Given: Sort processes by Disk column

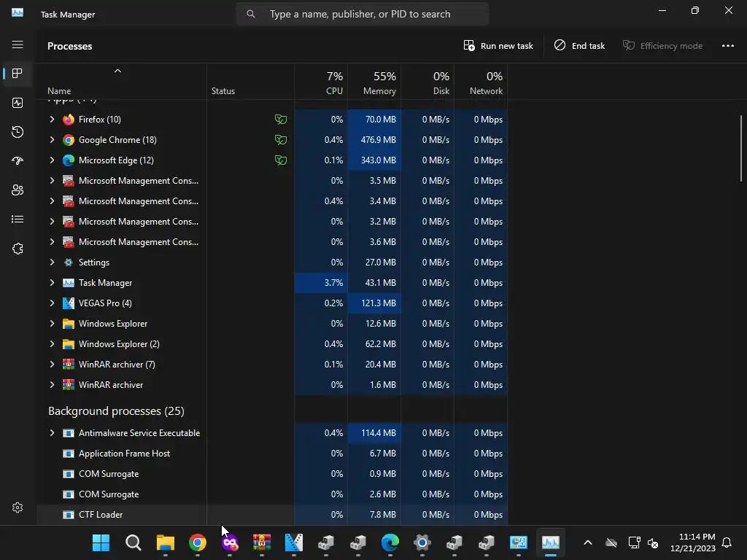Looking at the screenshot, I should pos(427,82).
